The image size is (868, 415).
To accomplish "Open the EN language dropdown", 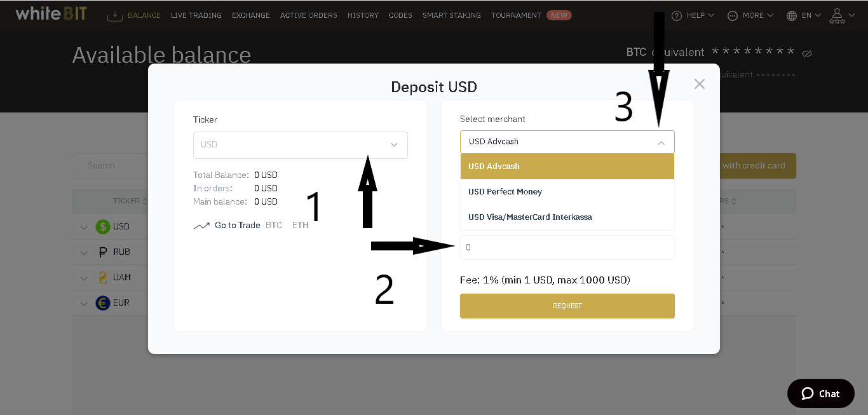I will point(804,15).
